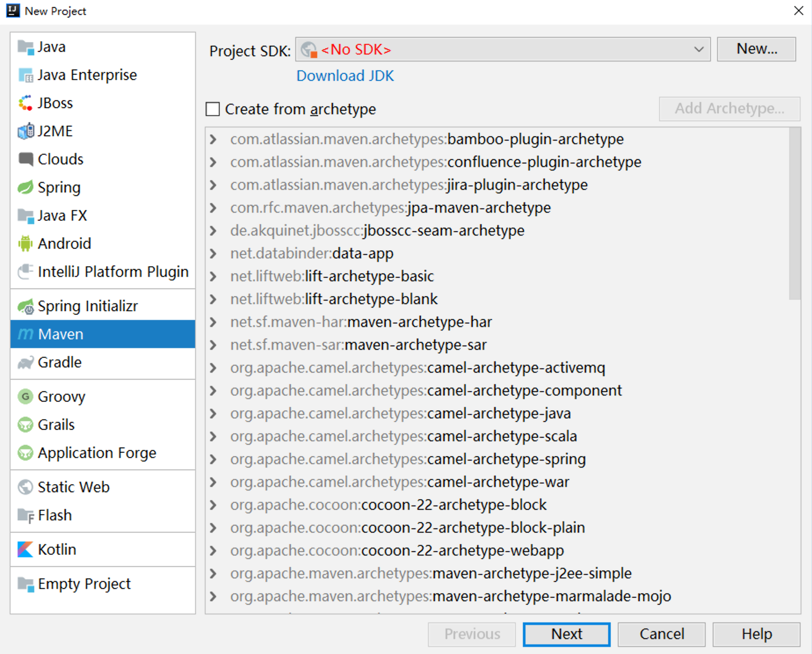
Task: Select camel-archetype-java row
Action: tap(498, 414)
